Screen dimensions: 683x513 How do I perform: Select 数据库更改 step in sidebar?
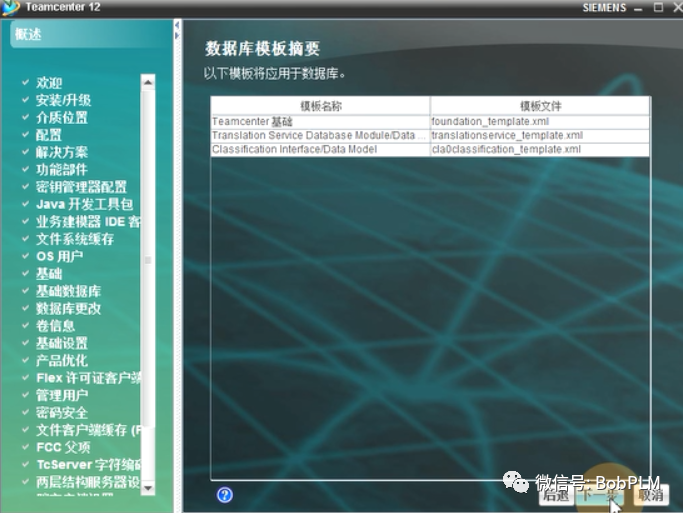[68, 308]
